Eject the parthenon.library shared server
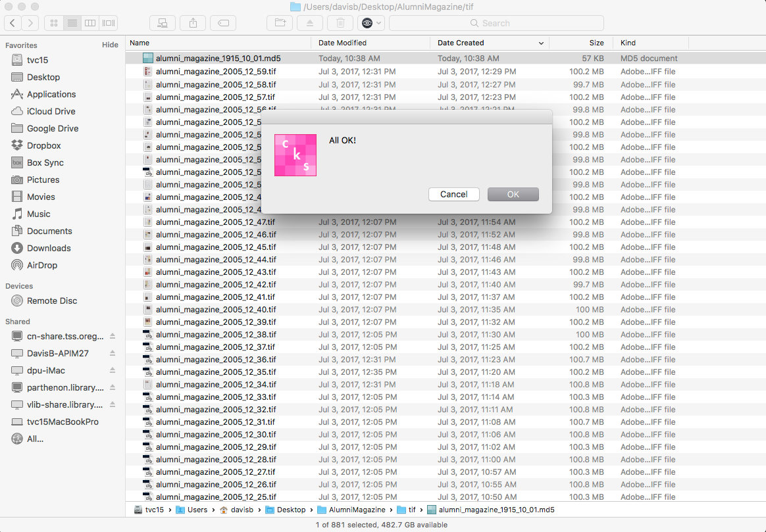 [x=113, y=387]
